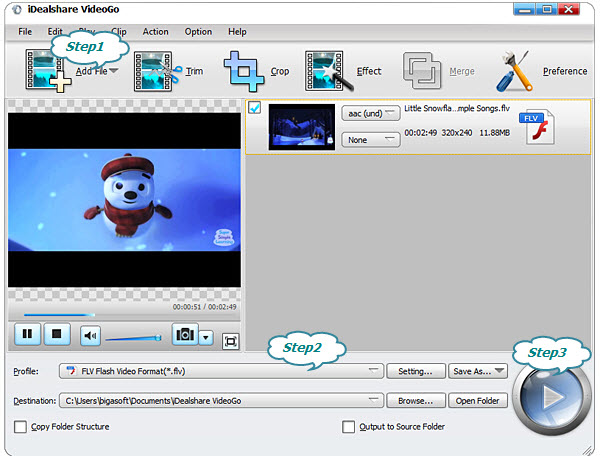Enable Output to Source Folder checkbox
The image size is (600, 456).
[x=348, y=427]
